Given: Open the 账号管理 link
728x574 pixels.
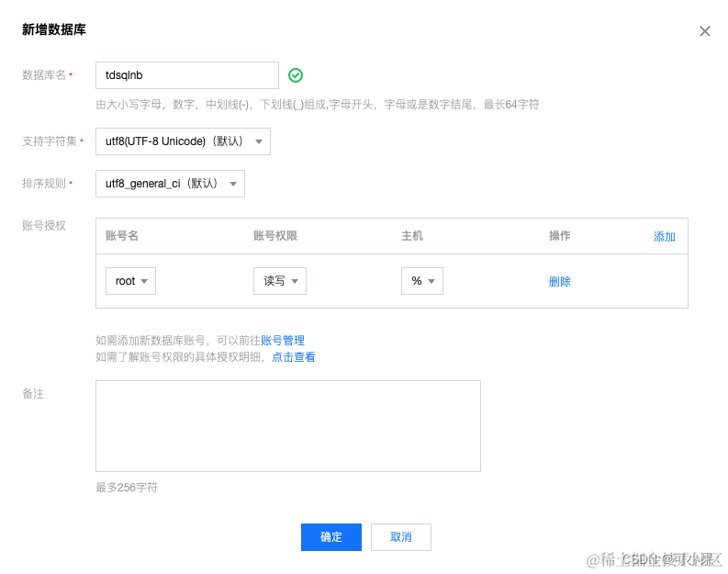Looking at the screenshot, I should pos(282,341).
